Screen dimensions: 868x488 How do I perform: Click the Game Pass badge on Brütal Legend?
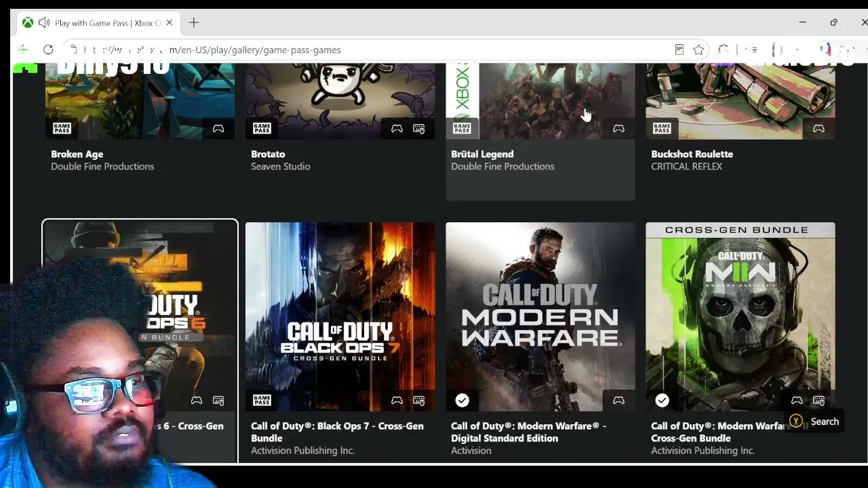point(462,128)
